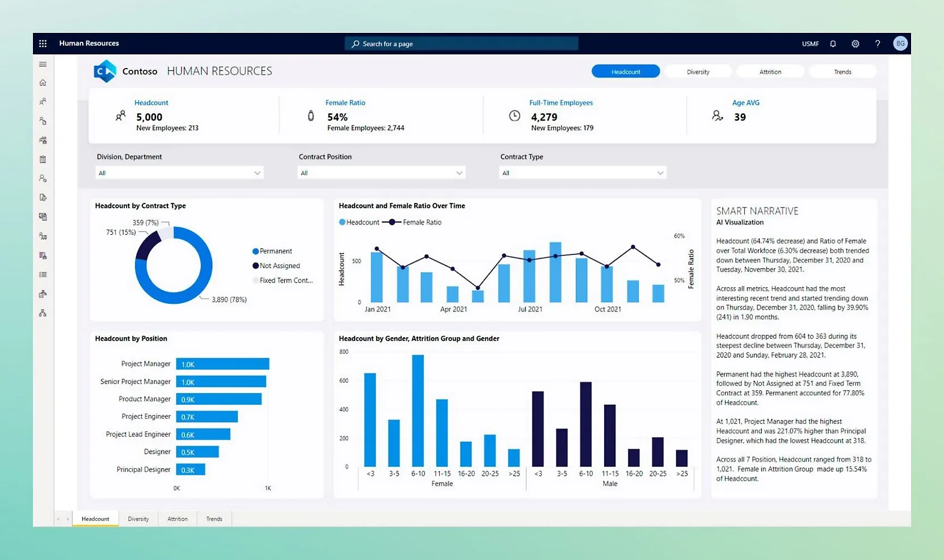The image size is (944, 560).
Task: Click the Attrition button at top
Action: (770, 72)
